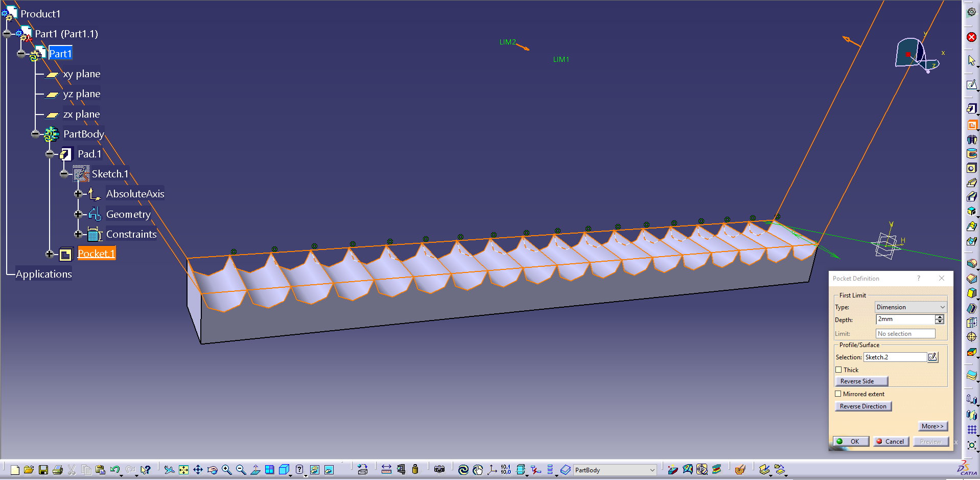
Task: Enable the Thick checkbox
Action: (x=838, y=370)
